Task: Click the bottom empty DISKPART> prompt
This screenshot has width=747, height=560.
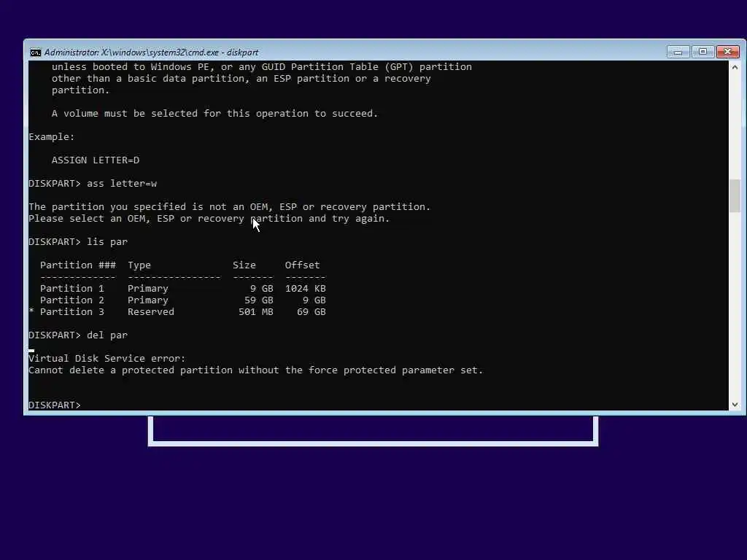Action: (x=55, y=405)
